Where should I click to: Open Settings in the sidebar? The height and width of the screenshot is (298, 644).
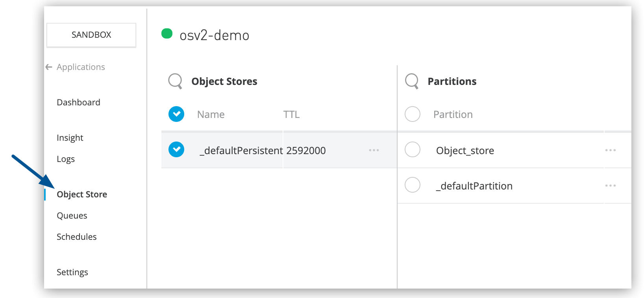point(72,272)
